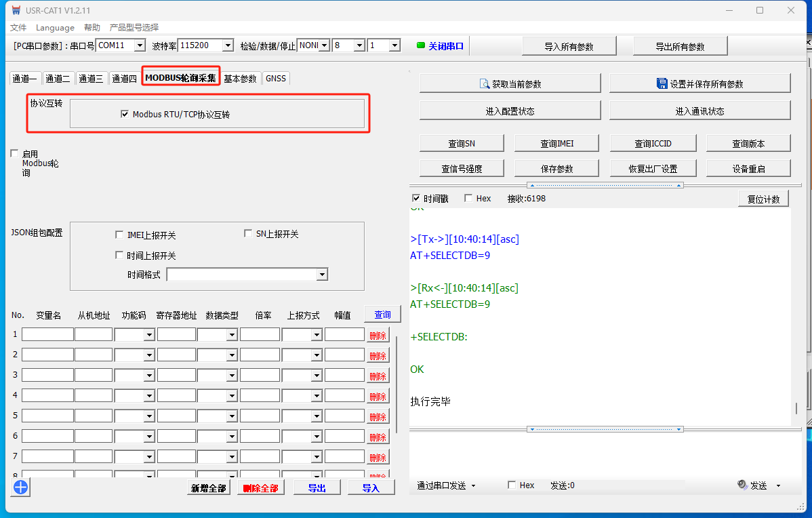
Task: Toggle the IMEI上报开关 checkbox
Action: (x=120, y=235)
